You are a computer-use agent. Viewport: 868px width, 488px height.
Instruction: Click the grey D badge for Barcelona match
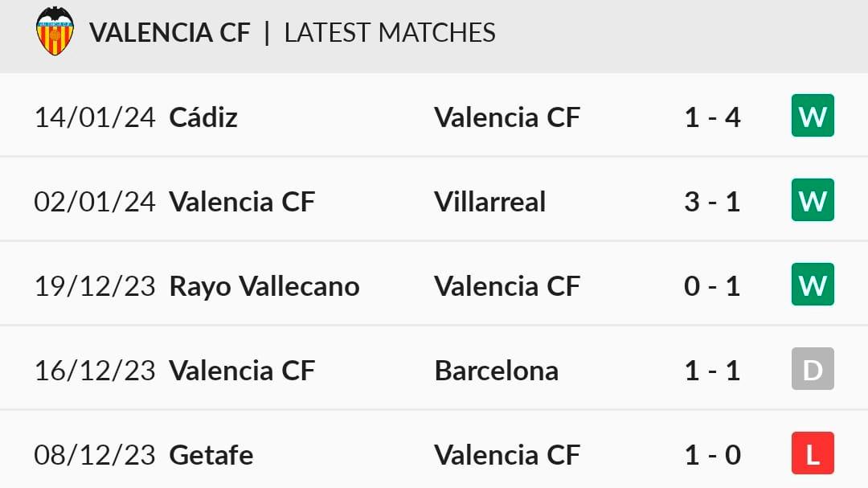[813, 370]
